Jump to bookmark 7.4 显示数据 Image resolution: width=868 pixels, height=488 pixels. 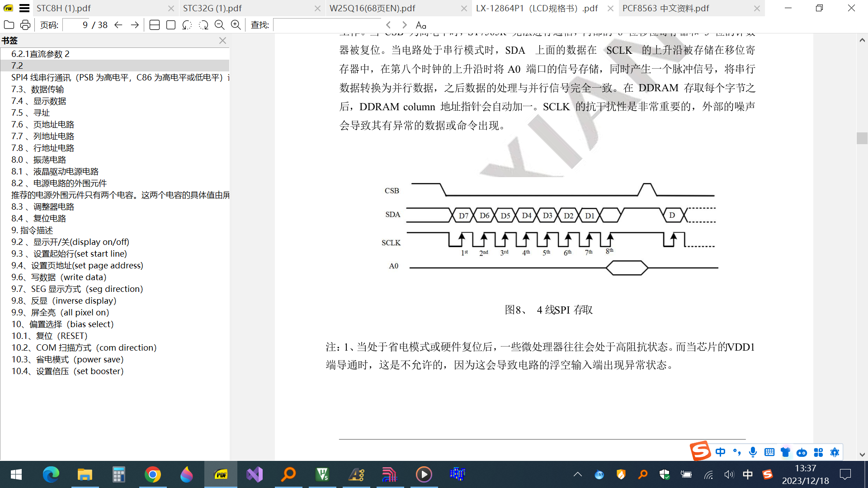coord(115,101)
